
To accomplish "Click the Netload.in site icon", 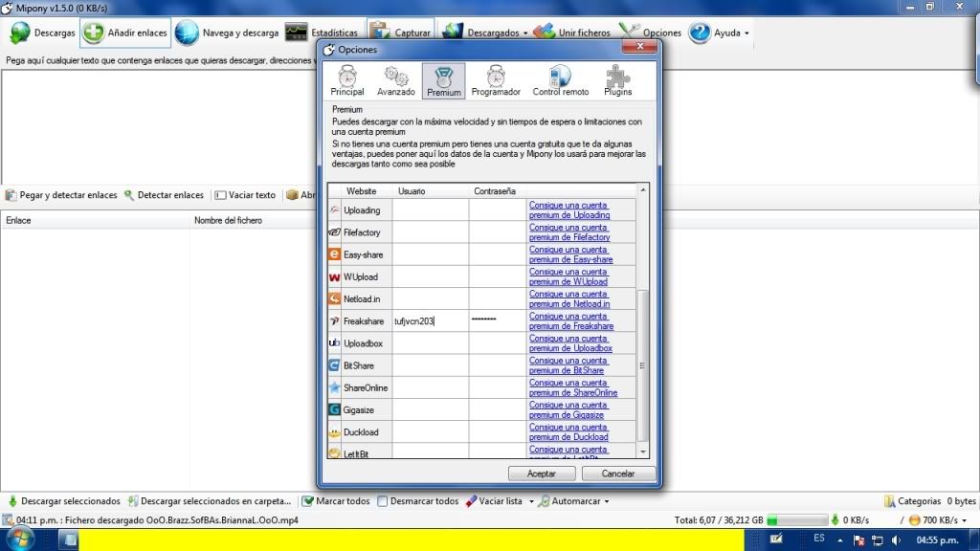I will tap(334, 298).
